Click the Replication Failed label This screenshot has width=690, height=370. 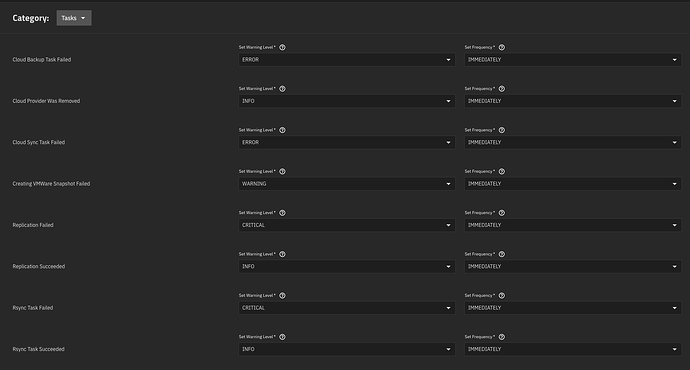[33, 225]
